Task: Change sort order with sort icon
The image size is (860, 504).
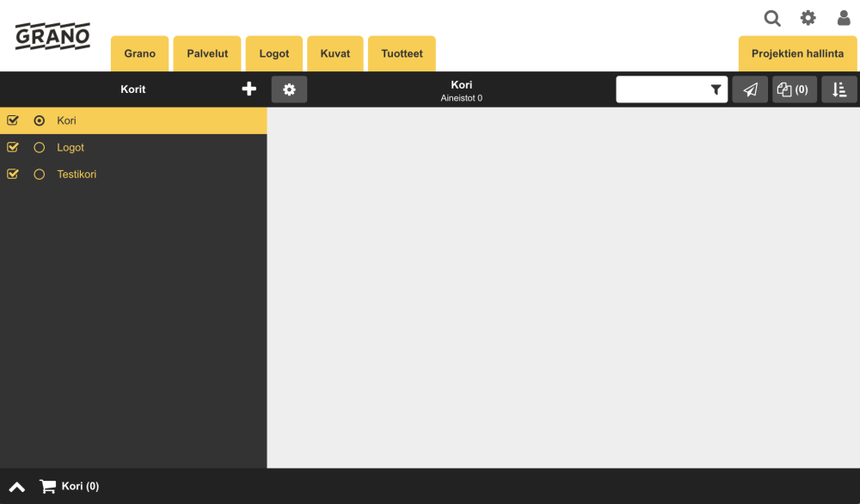Action: 839,89
